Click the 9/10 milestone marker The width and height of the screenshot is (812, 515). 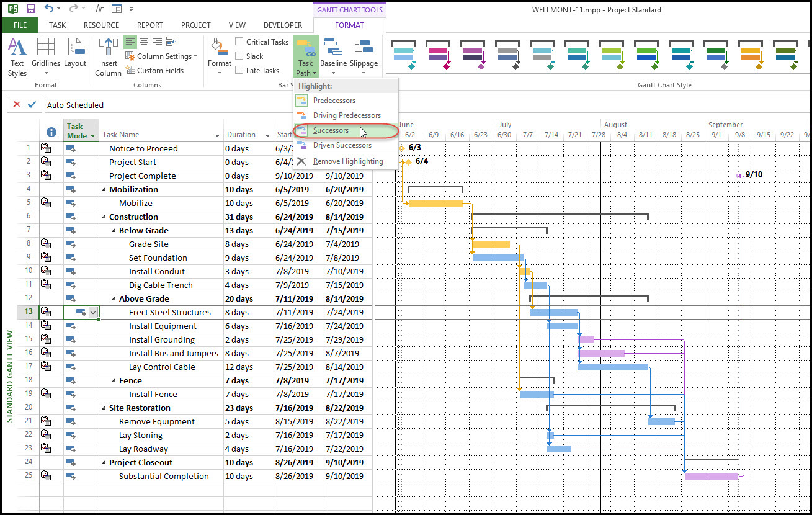740,174
